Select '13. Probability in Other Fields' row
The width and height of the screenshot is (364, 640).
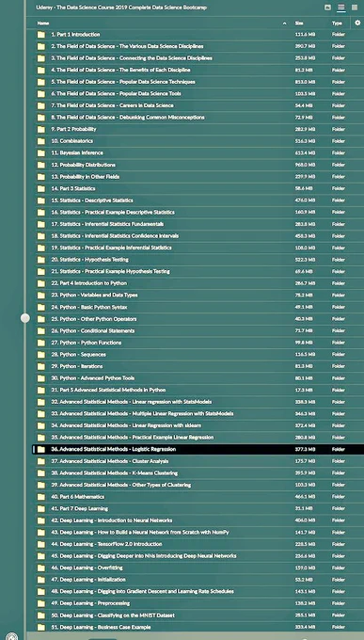tap(198, 177)
